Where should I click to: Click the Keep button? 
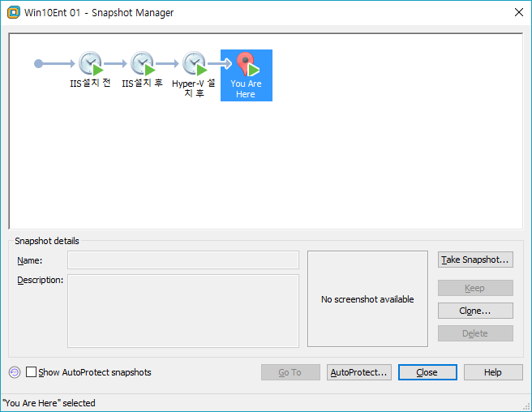(x=475, y=288)
